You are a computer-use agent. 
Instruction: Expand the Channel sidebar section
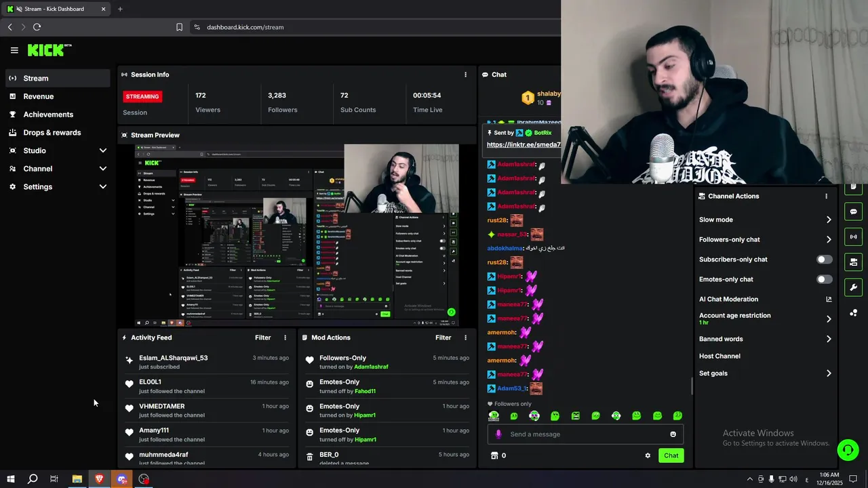tap(57, 169)
